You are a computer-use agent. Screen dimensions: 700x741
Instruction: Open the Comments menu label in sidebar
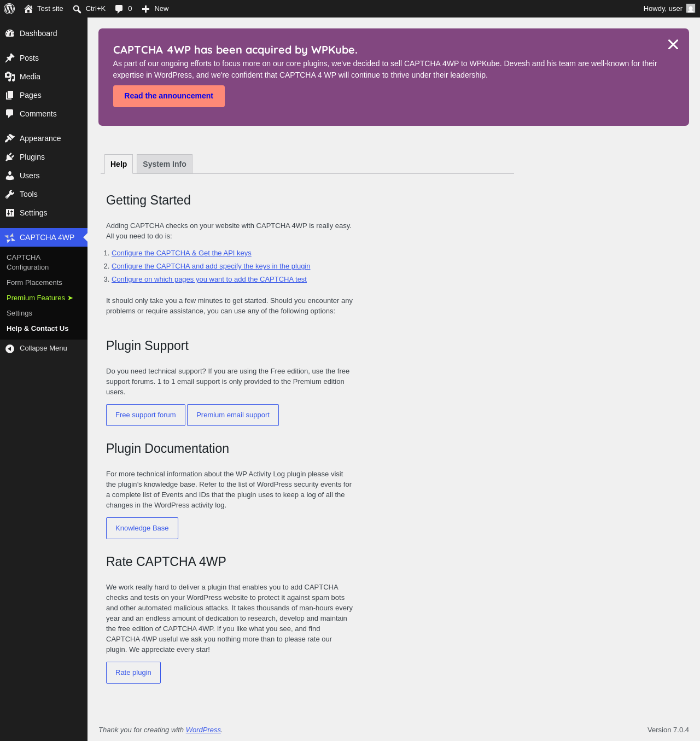38,114
